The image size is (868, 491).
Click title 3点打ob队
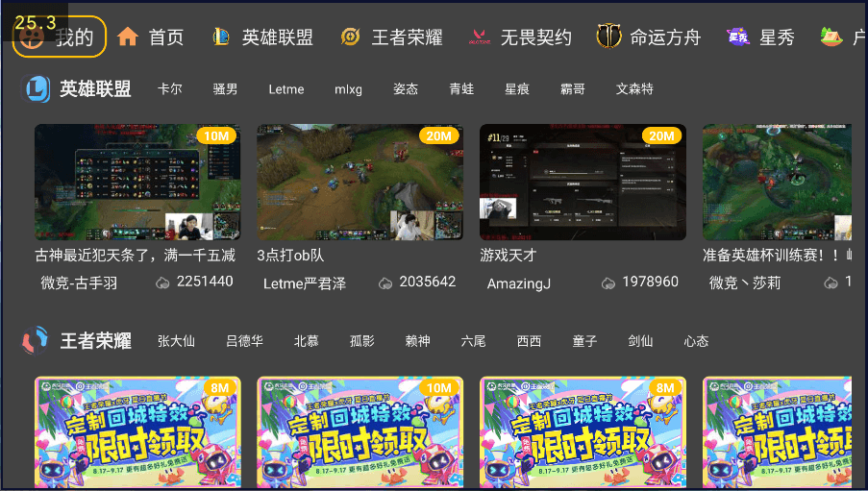[290, 256]
